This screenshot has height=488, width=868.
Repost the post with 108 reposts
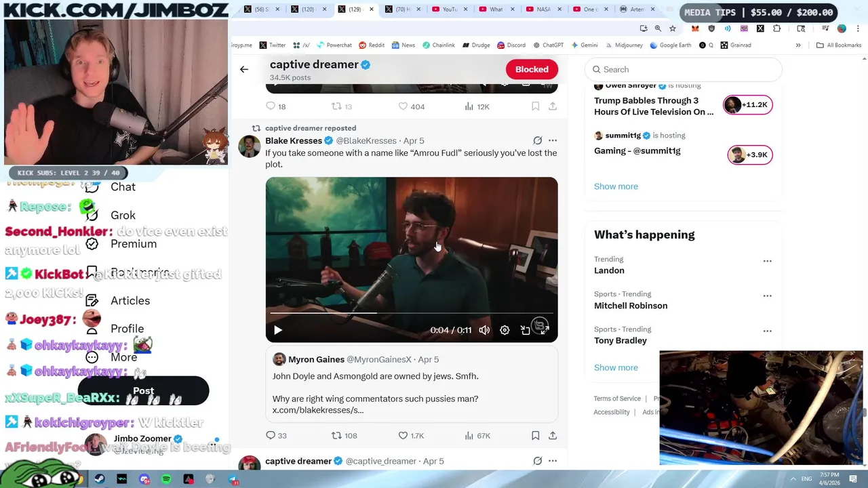pyautogui.click(x=344, y=435)
